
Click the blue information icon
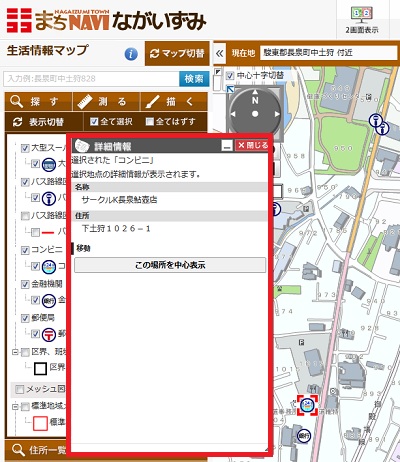click(x=131, y=54)
